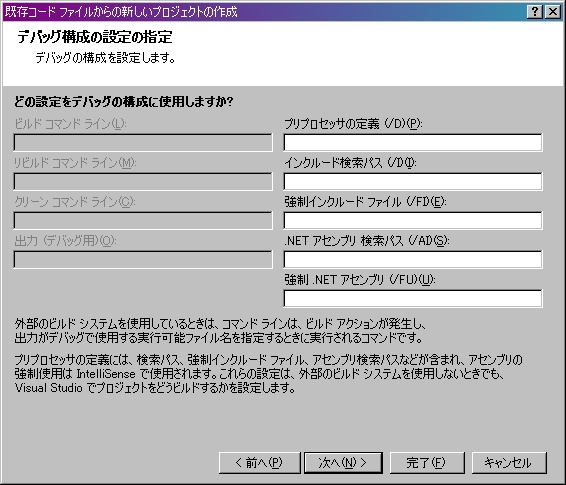Screen dimensions: 566x485
Task: Click the disabled リビルド コマンド ライン field
Action: [x=143, y=182]
